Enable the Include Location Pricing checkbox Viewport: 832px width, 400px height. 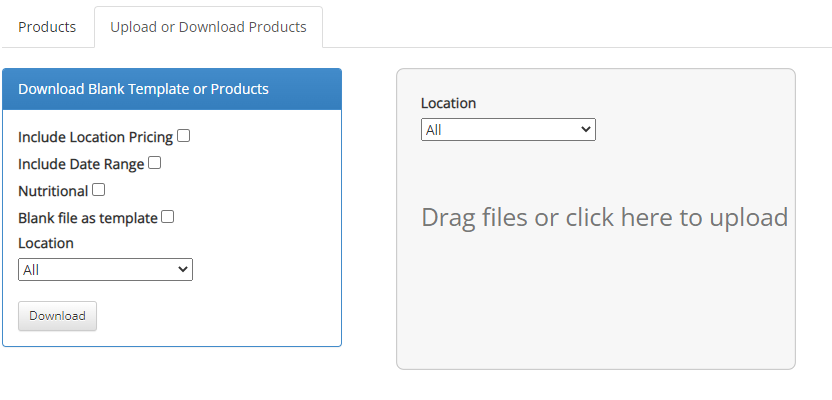[x=184, y=136]
